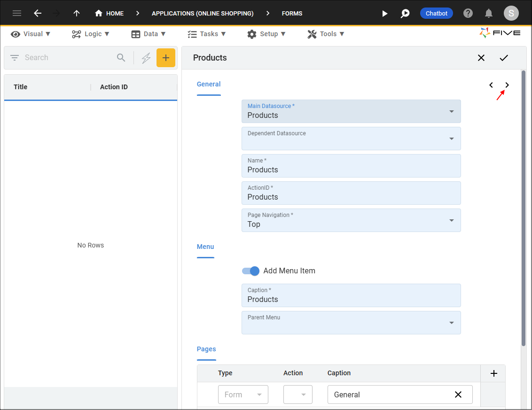Open the hamburger menu
The height and width of the screenshot is (410, 532).
16,13
